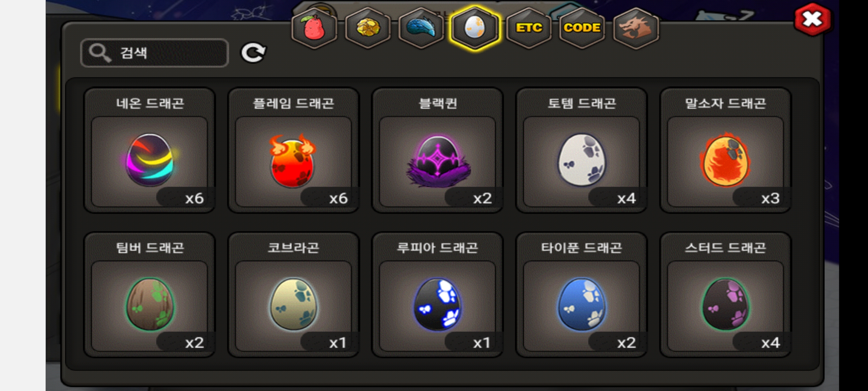Open the CODE tab

(x=582, y=28)
